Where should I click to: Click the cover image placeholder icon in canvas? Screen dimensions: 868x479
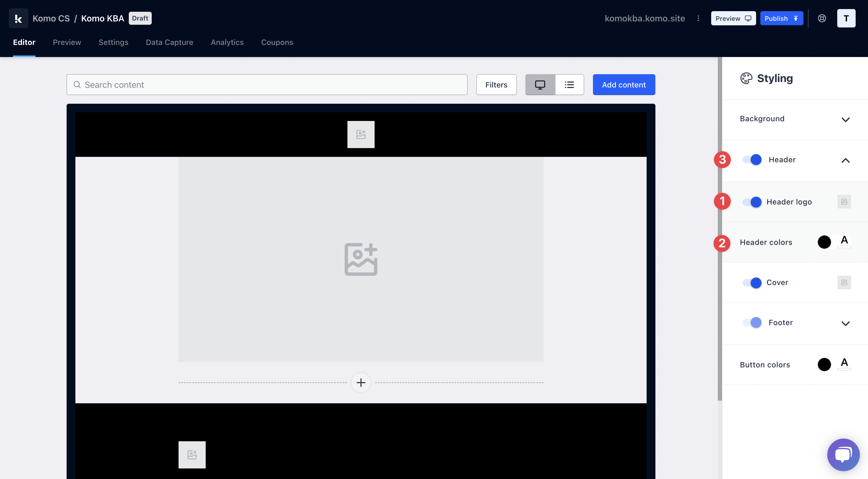360,259
